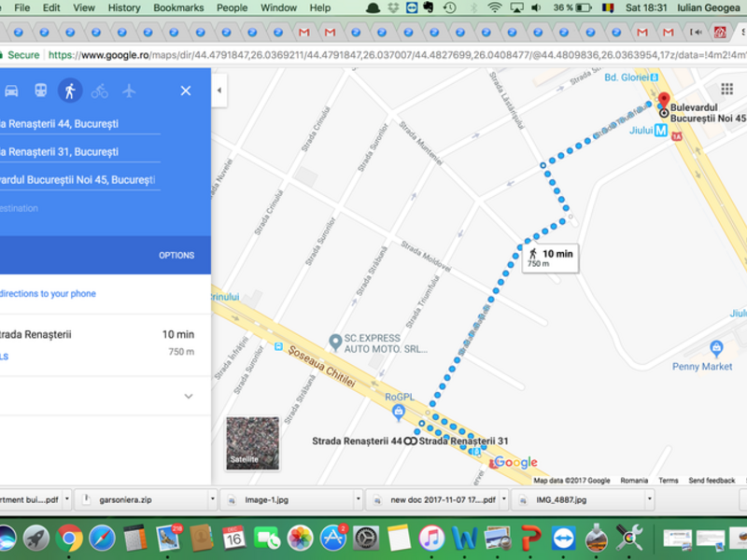Click the RoGPL shop marker

pyautogui.click(x=399, y=412)
